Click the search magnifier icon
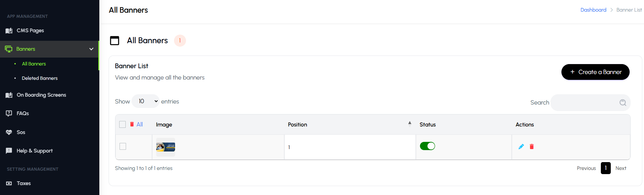The image size is (644, 195). (x=623, y=102)
